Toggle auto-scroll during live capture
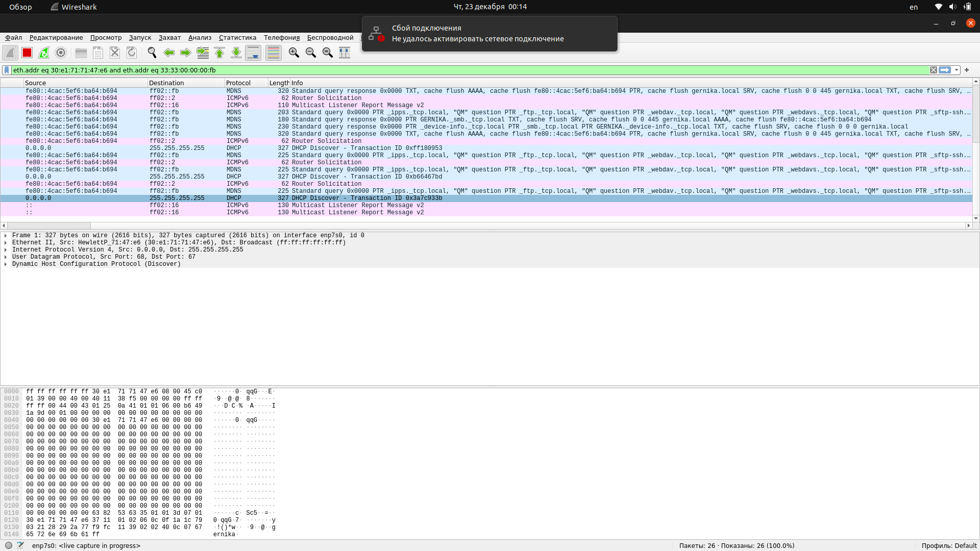Screen dimensions: 980x551 253,53
